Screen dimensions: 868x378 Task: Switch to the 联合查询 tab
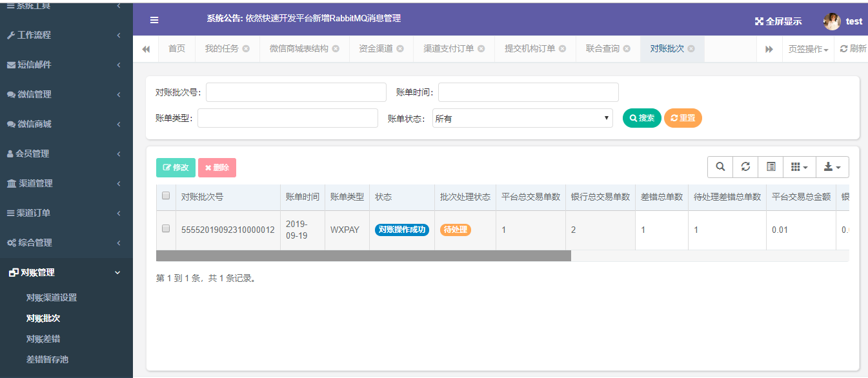tap(603, 49)
